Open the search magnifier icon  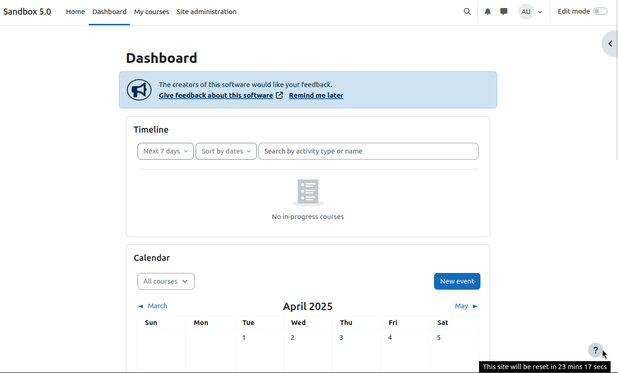click(x=467, y=11)
